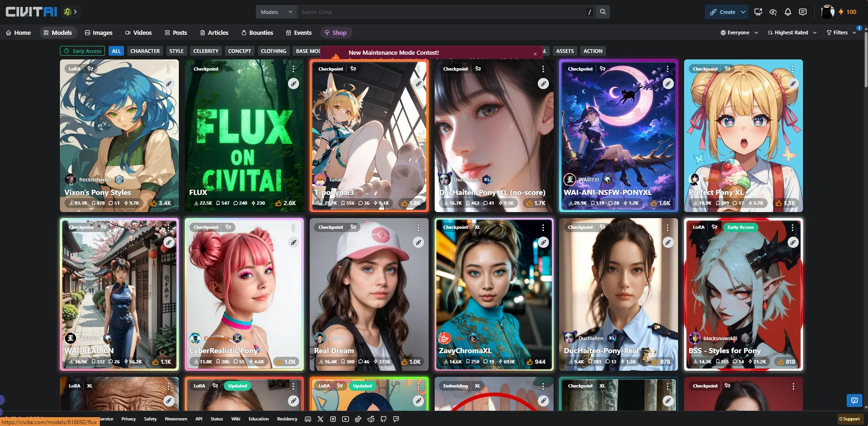This screenshot has height=426, width=868.
Task: Click the monitor download-app icon
Action: pos(758,12)
